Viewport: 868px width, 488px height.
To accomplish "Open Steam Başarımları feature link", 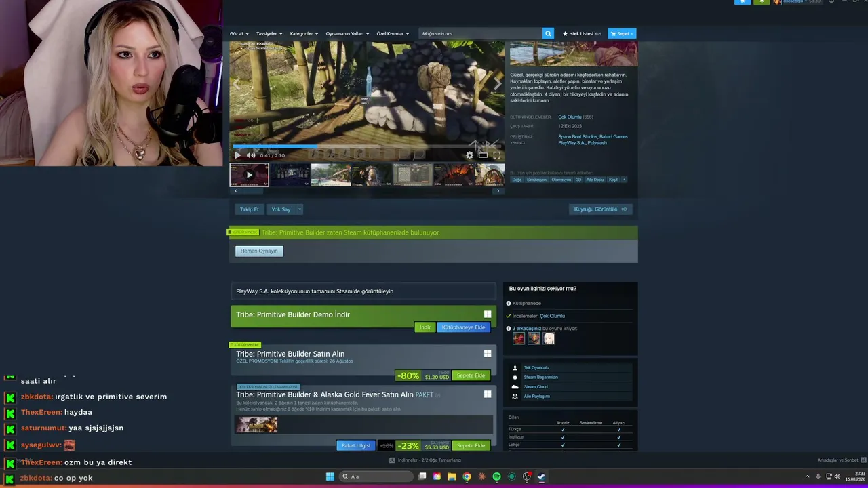I will tap(541, 378).
